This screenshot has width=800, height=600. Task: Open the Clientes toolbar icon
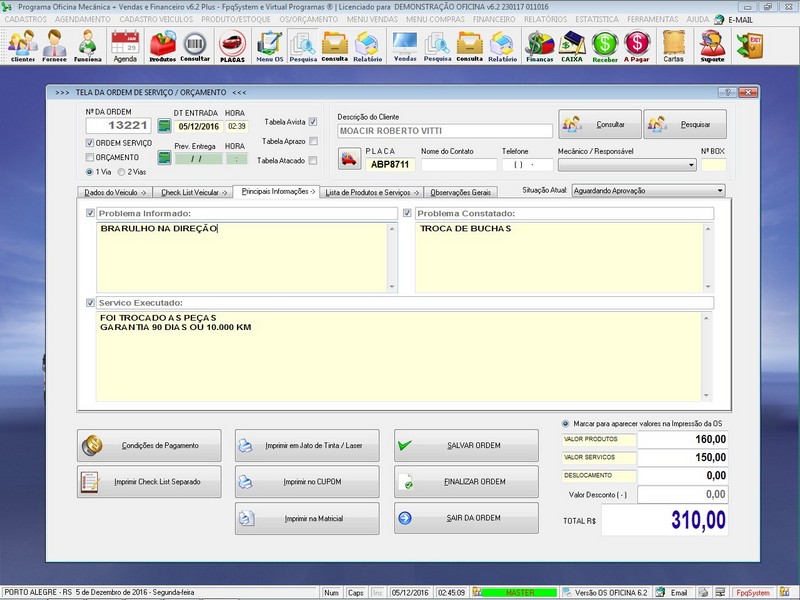coord(22,45)
